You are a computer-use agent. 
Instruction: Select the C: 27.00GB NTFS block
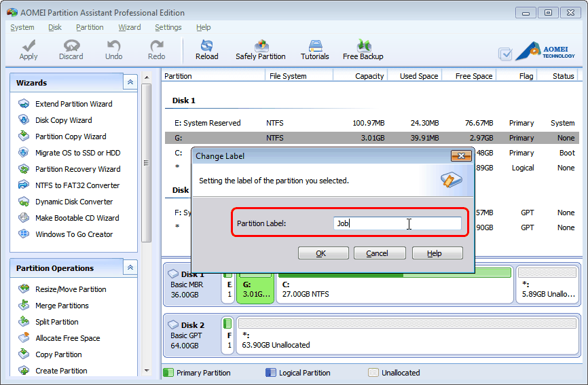point(394,289)
